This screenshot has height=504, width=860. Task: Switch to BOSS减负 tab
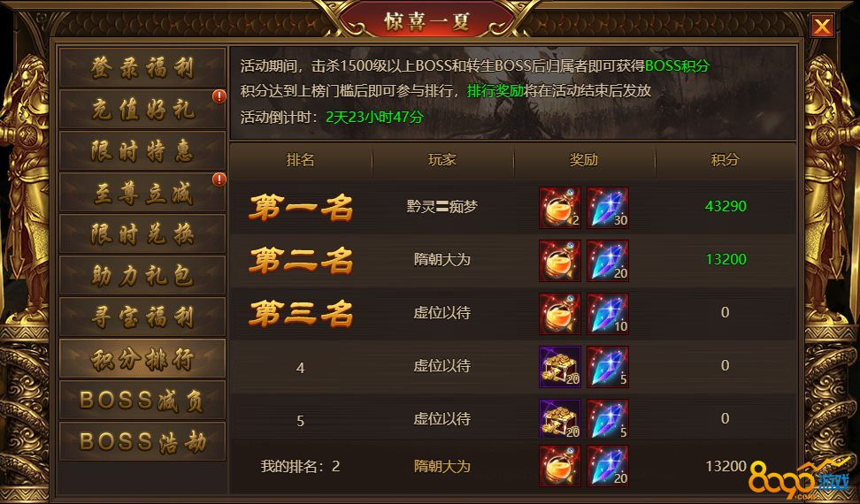142,401
